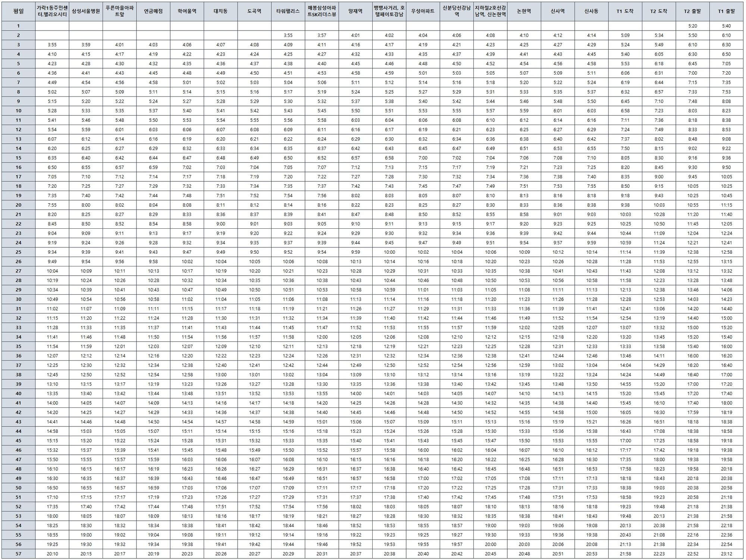Screen dimensions: 746x560
Task: Select the T2 출발 column header
Action: point(692,11)
